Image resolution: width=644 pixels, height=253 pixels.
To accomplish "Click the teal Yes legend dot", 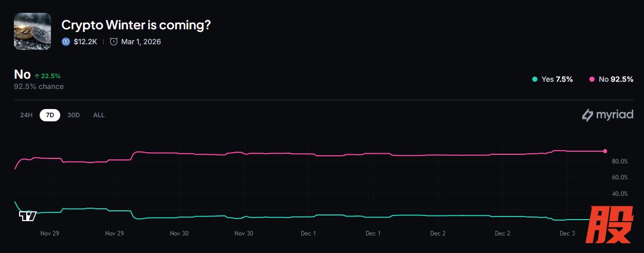I will click(535, 79).
